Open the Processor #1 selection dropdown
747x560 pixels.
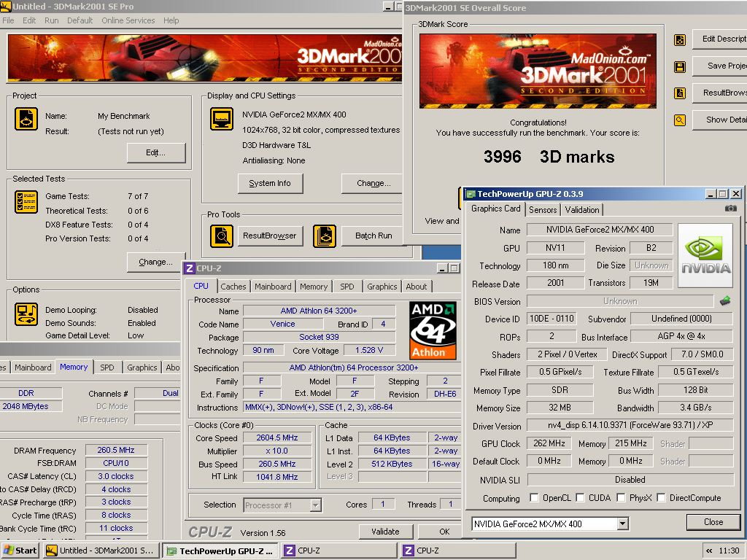[315, 505]
